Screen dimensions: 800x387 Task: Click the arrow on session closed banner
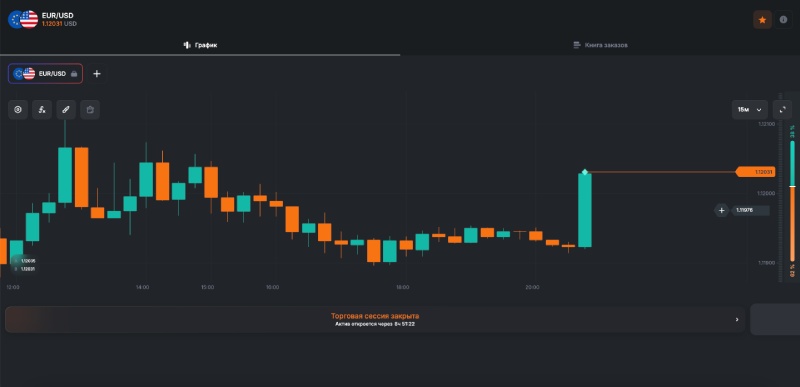pos(737,320)
